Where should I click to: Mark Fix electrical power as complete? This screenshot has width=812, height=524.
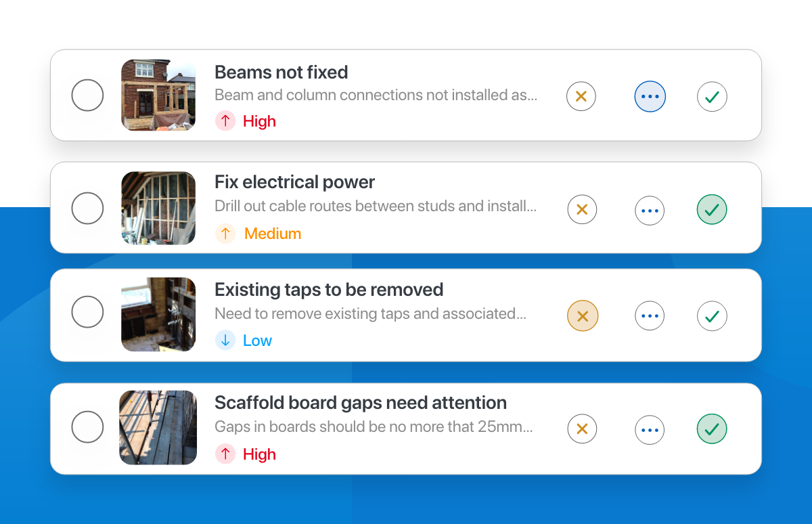pos(712,210)
